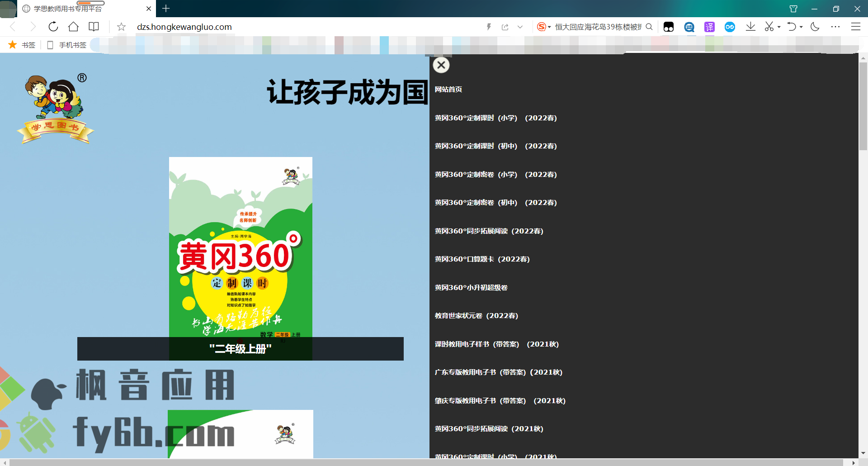
Task: Click the lightning speed-mode icon
Action: coord(489,27)
